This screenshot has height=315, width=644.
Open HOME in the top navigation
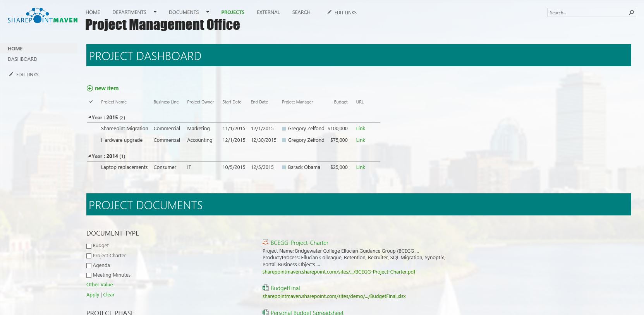click(93, 12)
